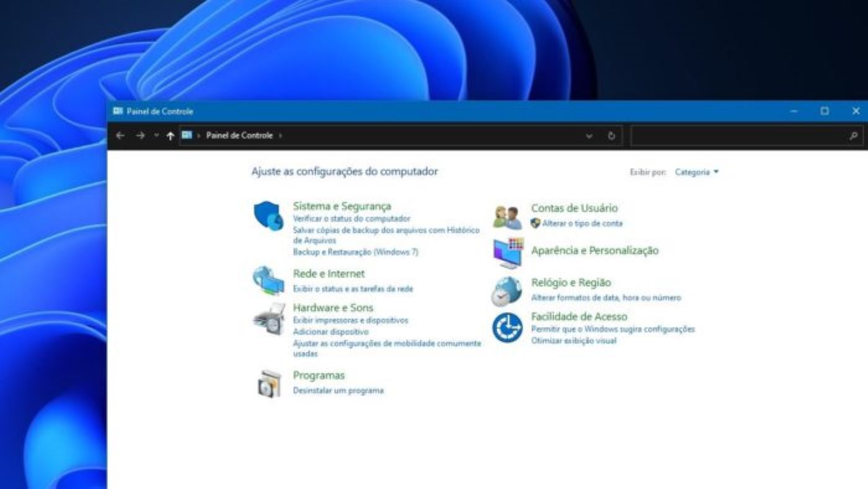
Task: Open Sistema e Segurança category
Action: tap(342, 206)
